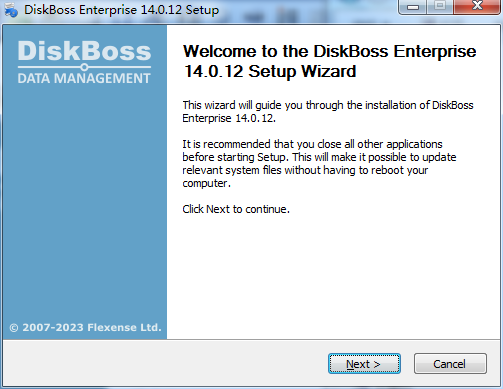Click the 'Welcome to the DiskBoss Enterprise' heading
The width and height of the screenshot is (503, 389).
point(329,61)
